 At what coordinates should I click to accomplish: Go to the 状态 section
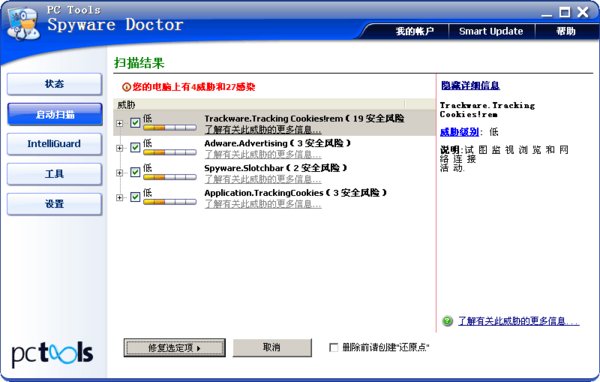54,84
